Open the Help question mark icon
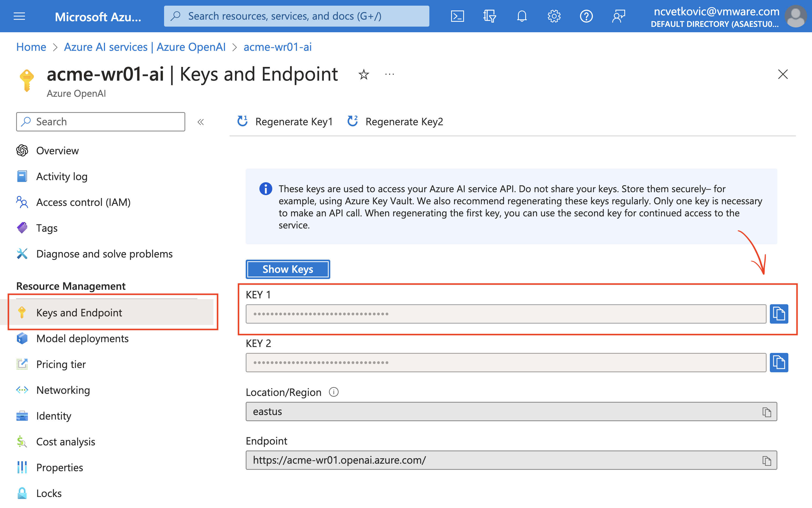 [586, 16]
